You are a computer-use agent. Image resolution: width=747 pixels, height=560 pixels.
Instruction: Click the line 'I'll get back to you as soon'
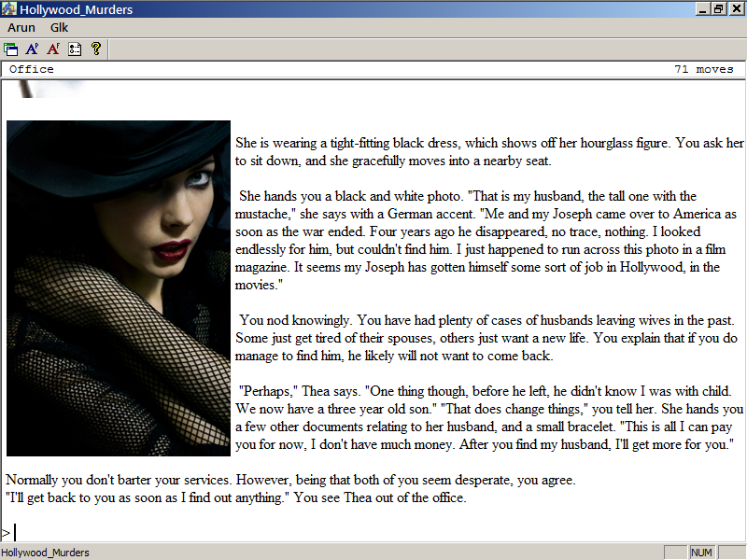[x=236, y=497]
